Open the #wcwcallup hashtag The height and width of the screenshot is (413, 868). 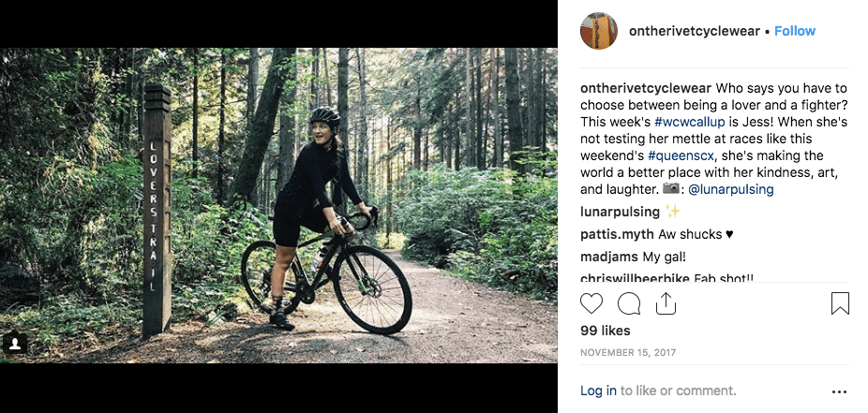pyautogui.click(x=694, y=122)
